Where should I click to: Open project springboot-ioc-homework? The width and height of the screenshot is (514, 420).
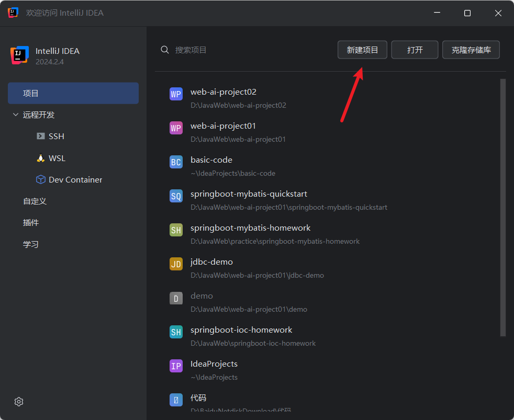(241, 330)
